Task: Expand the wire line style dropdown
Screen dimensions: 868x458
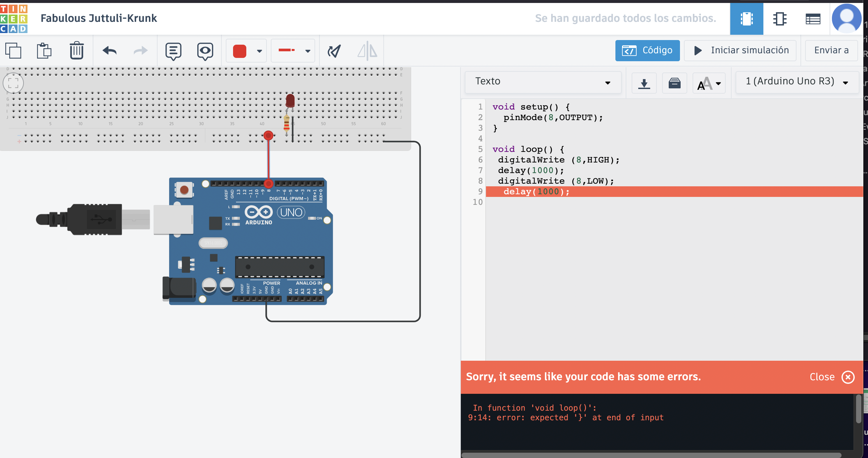Action: click(x=293, y=51)
